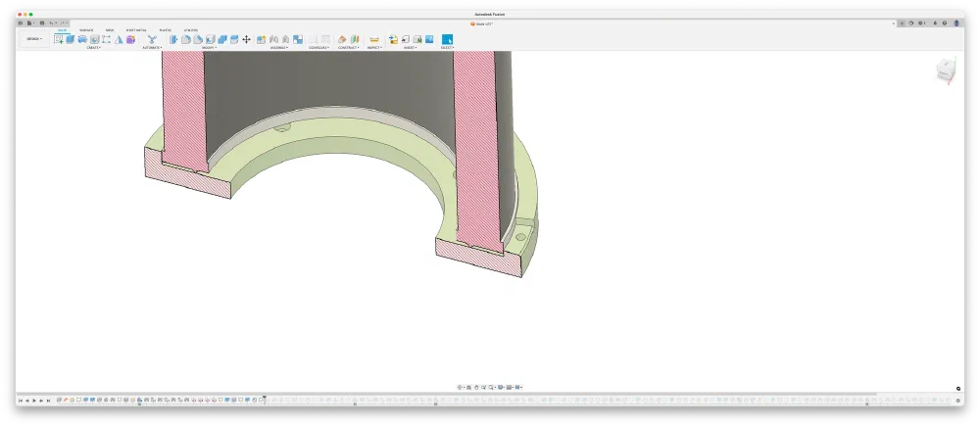Activate the Select arrow tool

[447, 39]
